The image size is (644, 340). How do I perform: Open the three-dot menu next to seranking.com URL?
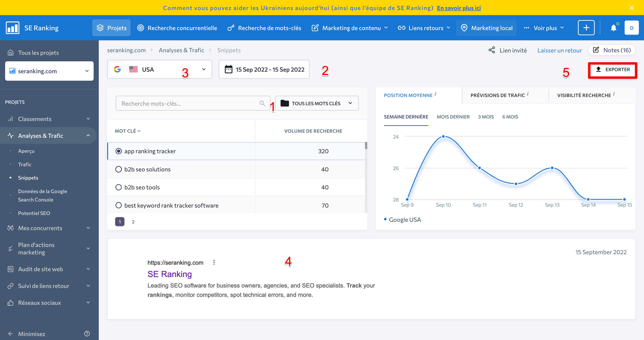214,262
